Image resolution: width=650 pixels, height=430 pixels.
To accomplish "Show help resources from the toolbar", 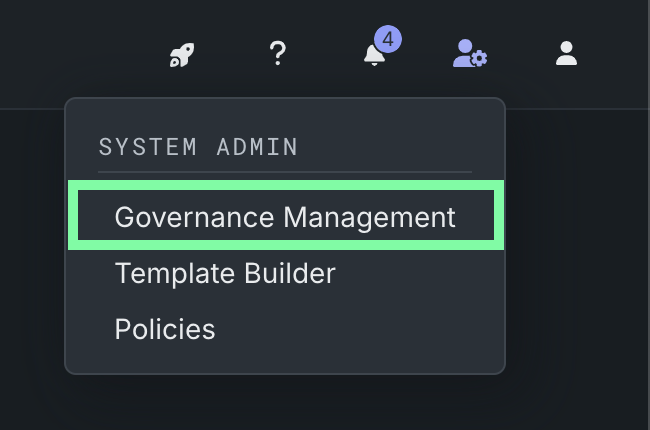I will pos(278,54).
